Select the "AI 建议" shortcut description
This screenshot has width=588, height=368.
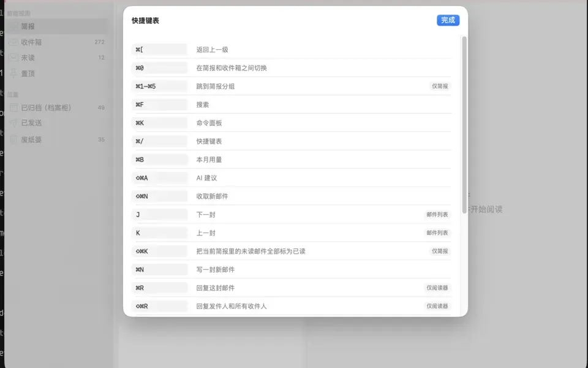click(x=206, y=178)
